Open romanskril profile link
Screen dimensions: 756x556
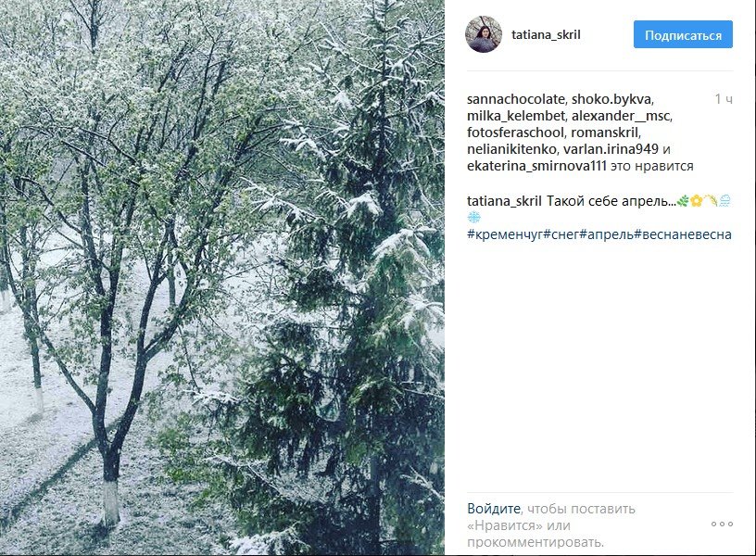click(605, 133)
